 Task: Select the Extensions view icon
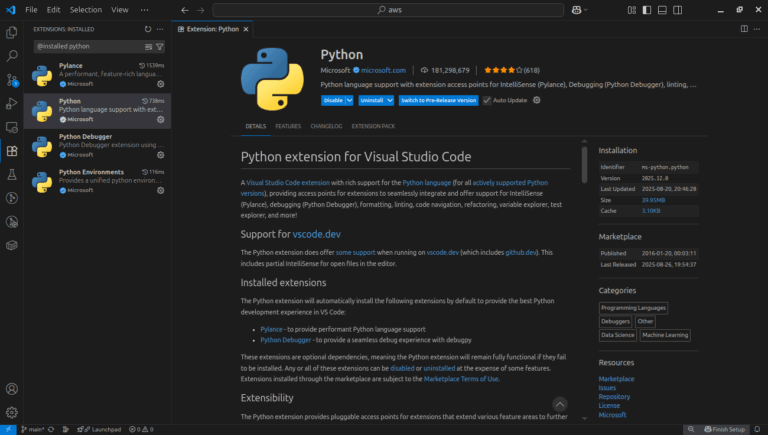pos(12,151)
